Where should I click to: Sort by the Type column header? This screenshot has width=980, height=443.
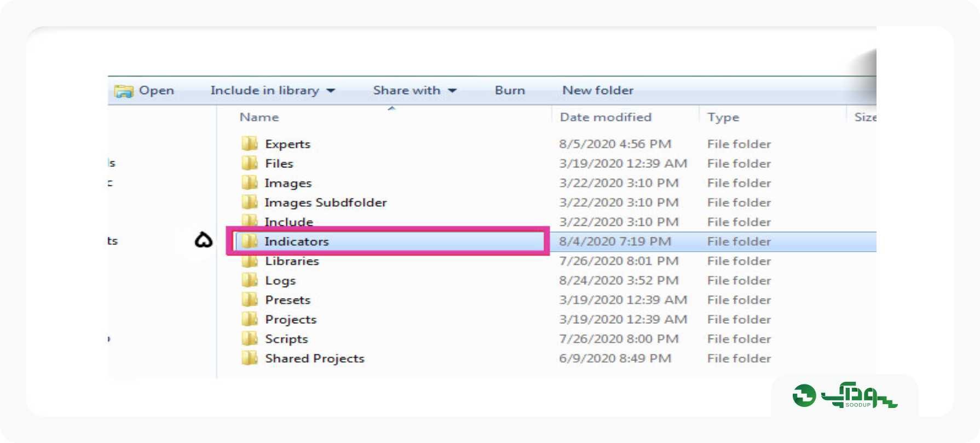(x=723, y=117)
